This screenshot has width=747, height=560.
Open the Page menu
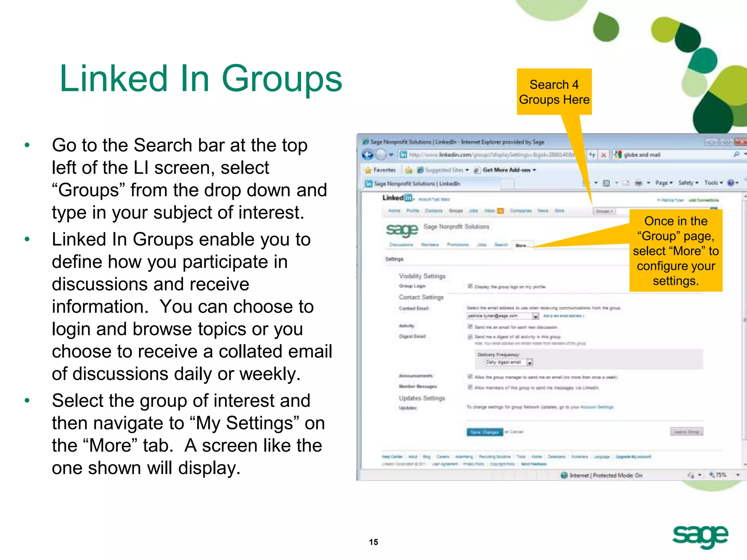(664, 183)
